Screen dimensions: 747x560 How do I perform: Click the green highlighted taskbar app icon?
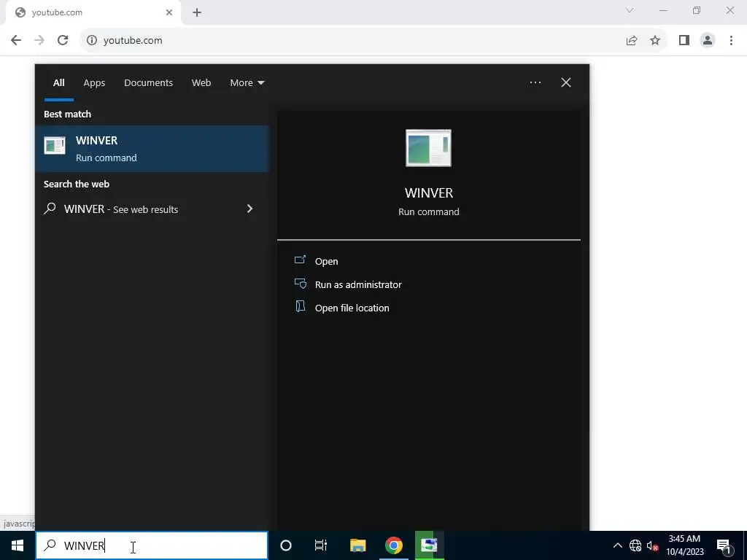click(x=429, y=545)
